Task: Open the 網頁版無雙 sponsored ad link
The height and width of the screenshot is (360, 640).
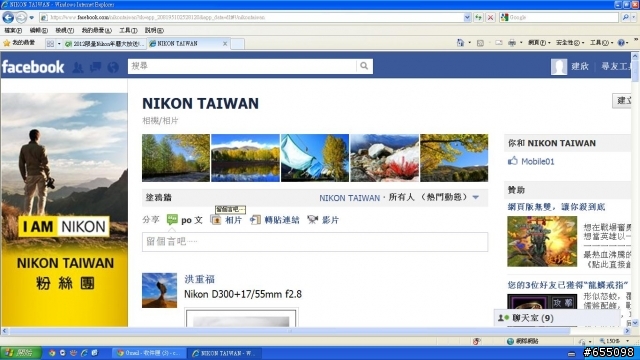Action: 557,207
